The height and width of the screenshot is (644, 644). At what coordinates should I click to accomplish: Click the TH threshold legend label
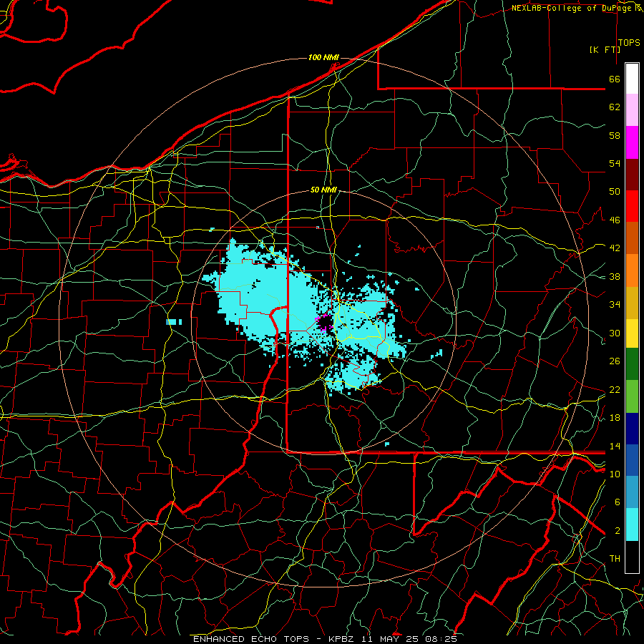click(x=615, y=559)
